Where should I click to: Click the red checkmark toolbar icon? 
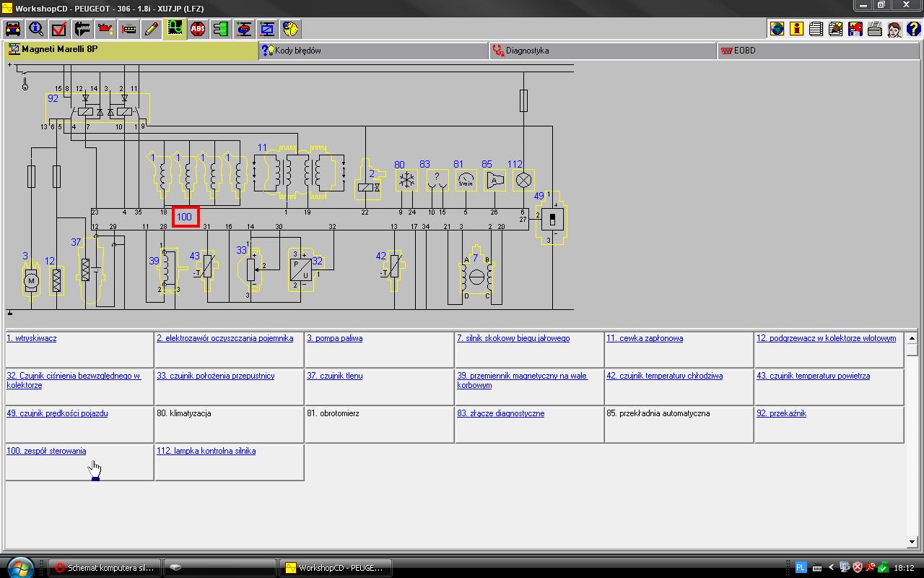click(x=59, y=29)
